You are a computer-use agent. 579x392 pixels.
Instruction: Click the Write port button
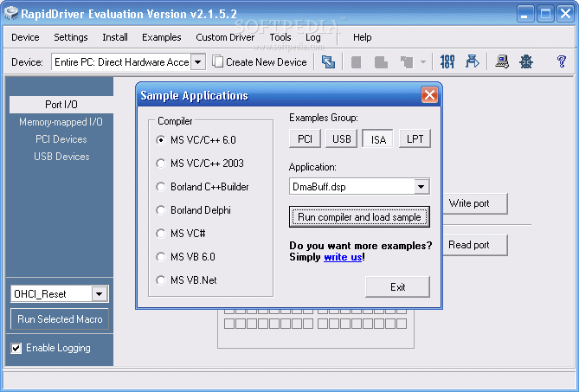pos(475,203)
